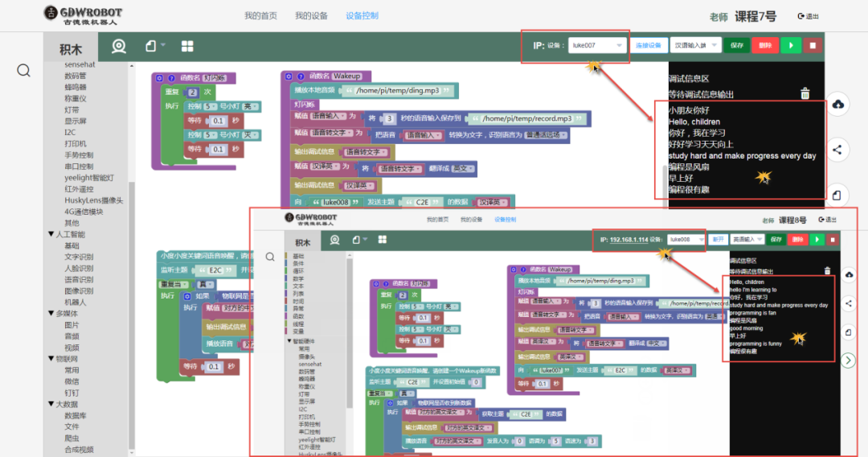Run the program with the top green play button
The height and width of the screenshot is (457, 868).
coord(791,46)
